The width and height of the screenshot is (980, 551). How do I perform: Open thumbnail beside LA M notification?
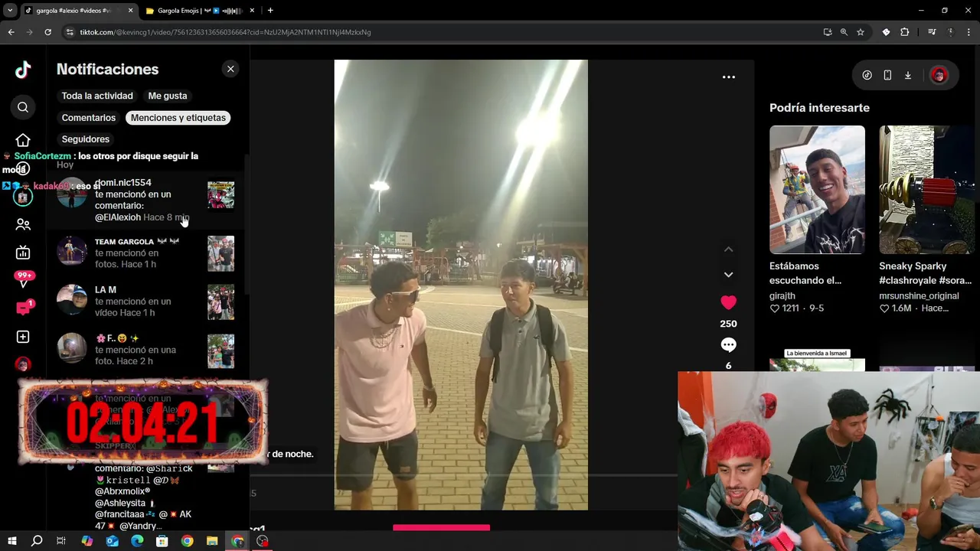coord(220,302)
